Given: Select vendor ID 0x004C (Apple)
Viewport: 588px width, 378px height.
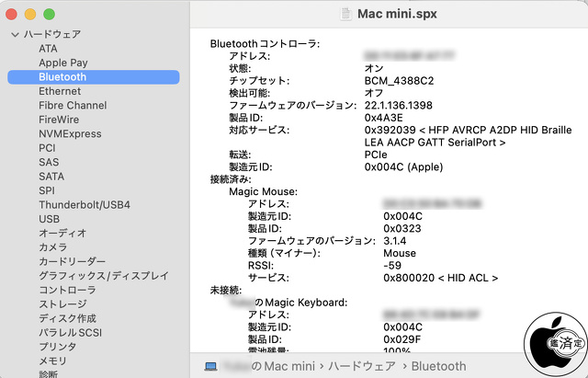Looking at the screenshot, I should point(403,167).
